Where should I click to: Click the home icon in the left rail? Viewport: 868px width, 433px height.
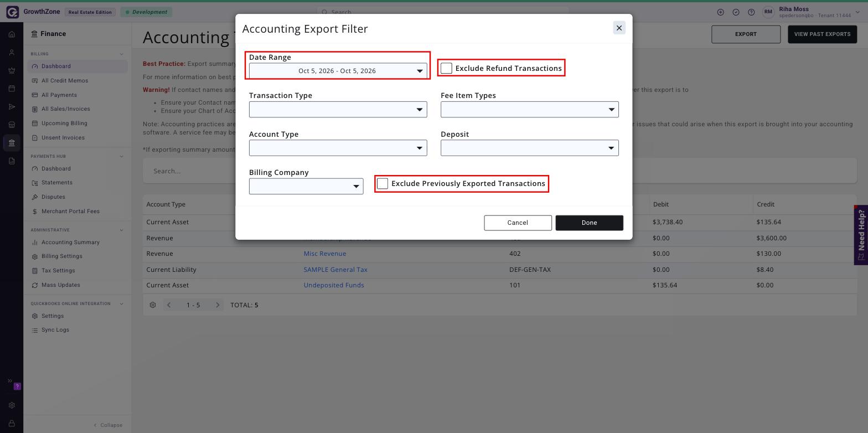coord(12,34)
